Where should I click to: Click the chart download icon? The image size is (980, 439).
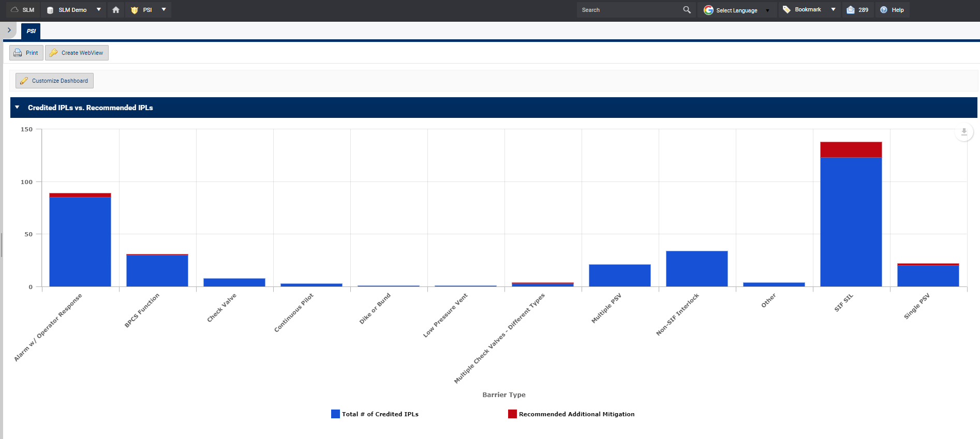click(x=963, y=132)
